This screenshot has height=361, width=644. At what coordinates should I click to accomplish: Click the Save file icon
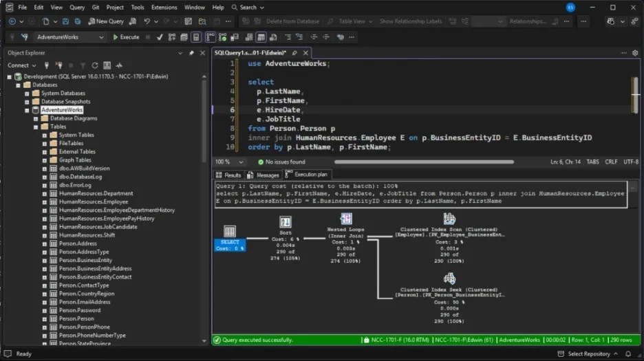click(x=65, y=21)
